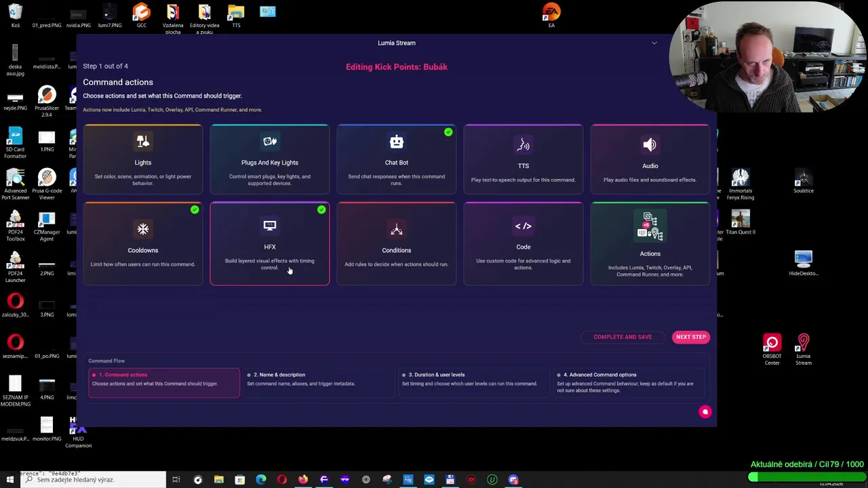Open the PDF24 Toolbox desktop icon
This screenshot has height=488, width=868.
coord(15,226)
